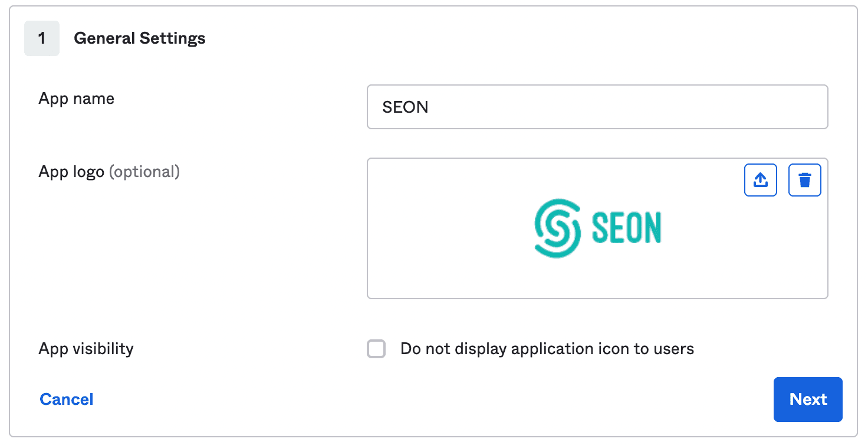Image resolution: width=868 pixels, height=445 pixels.
Task: Place cursor on SEON text in name field
Action: tap(405, 107)
